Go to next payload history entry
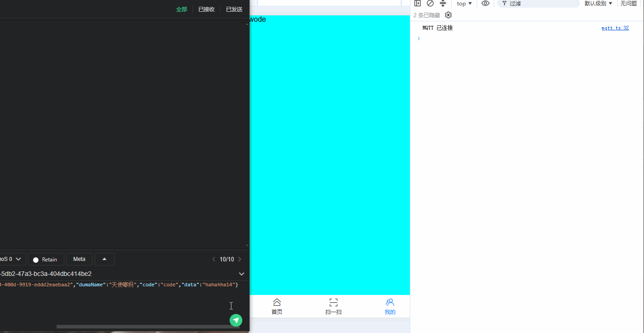Viewport: 644px width, 333px height. click(240, 259)
